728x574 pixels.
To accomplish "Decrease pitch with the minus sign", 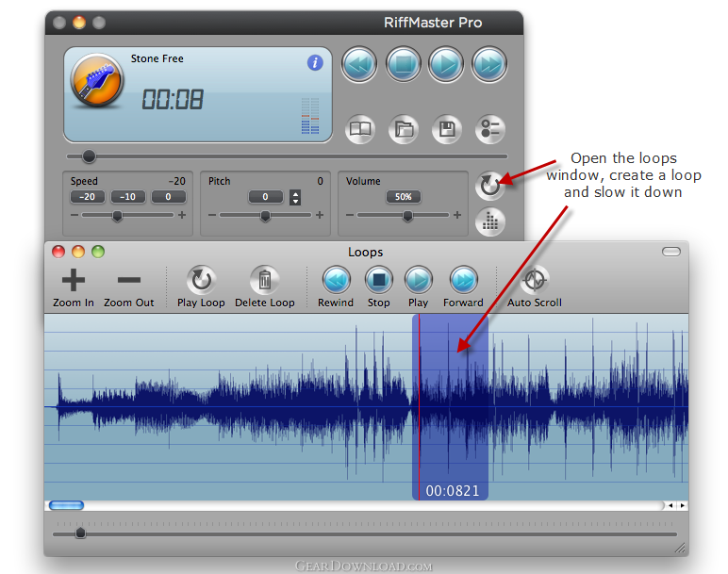I will pyautogui.click(x=212, y=215).
